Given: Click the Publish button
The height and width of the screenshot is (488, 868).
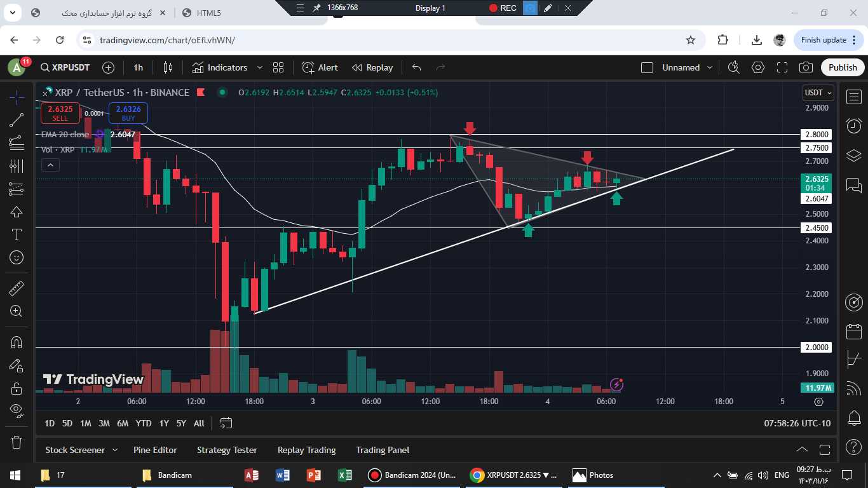Looking at the screenshot, I should pos(843,67).
